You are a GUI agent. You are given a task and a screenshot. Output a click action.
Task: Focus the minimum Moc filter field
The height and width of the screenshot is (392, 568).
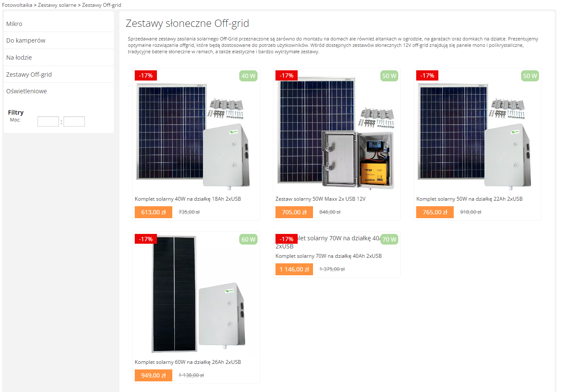[x=48, y=121]
